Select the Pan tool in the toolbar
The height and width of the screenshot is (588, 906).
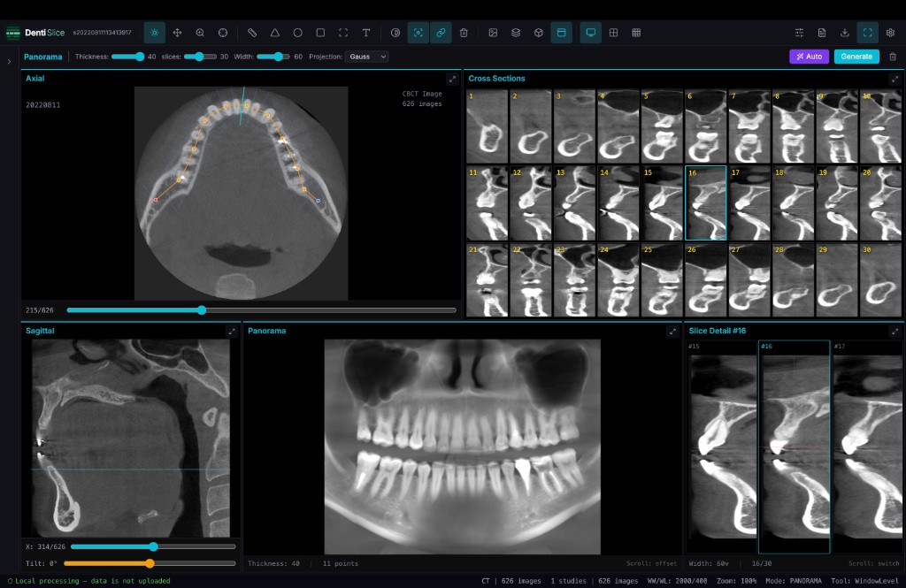[x=177, y=32]
